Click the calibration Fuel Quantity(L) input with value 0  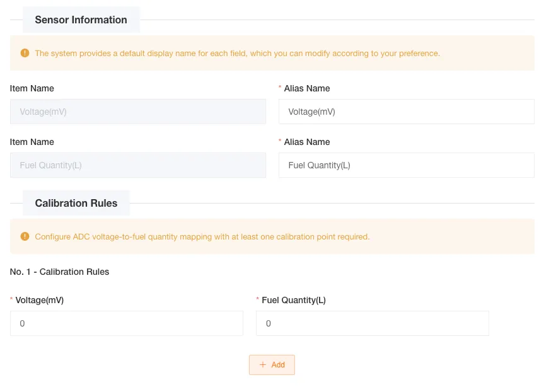coord(372,323)
